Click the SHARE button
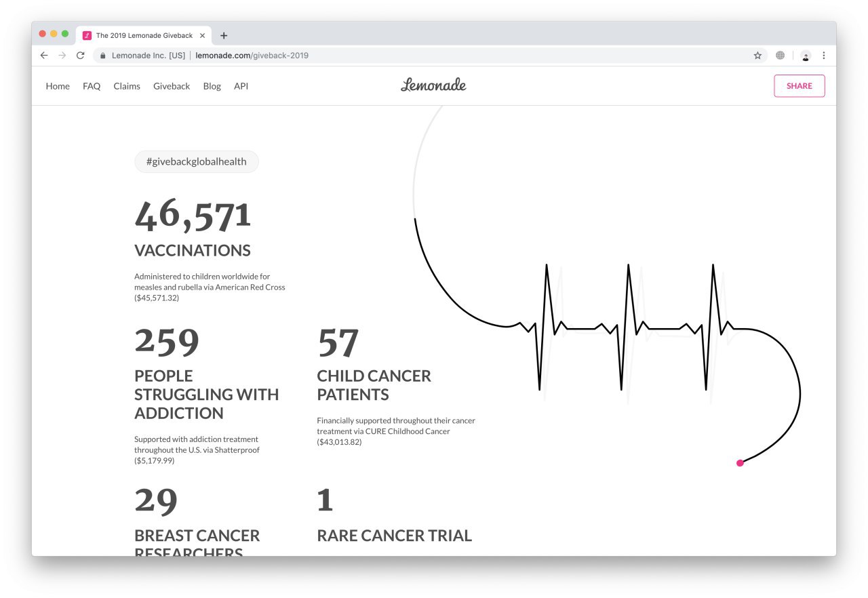The height and width of the screenshot is (598, 868). (x=800, y=86)
